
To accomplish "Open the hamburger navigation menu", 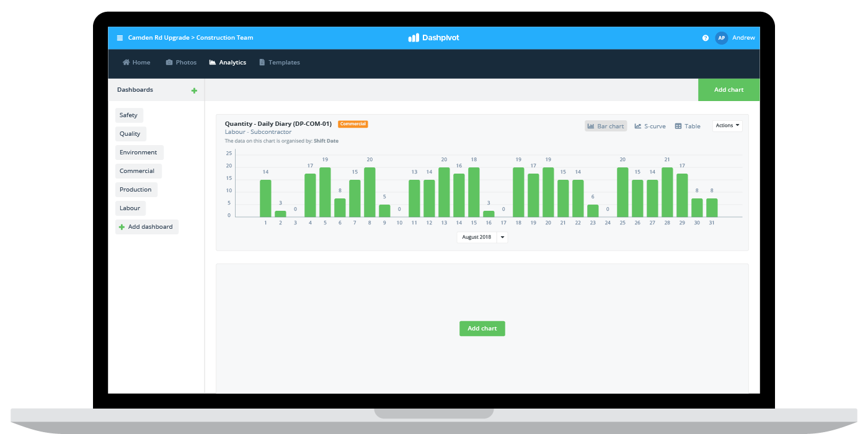I will click(120, 38).
